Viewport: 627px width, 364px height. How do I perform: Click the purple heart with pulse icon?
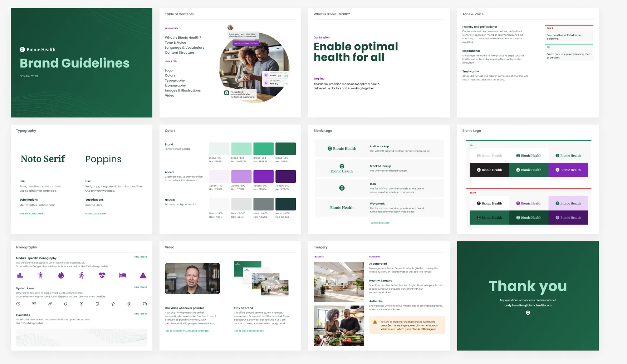(102, 275)
